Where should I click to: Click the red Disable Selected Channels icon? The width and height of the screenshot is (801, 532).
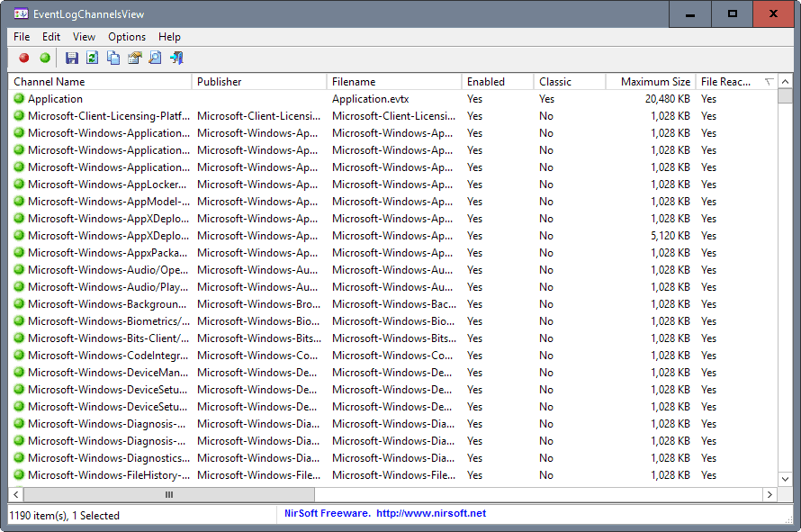pos(24,58)
